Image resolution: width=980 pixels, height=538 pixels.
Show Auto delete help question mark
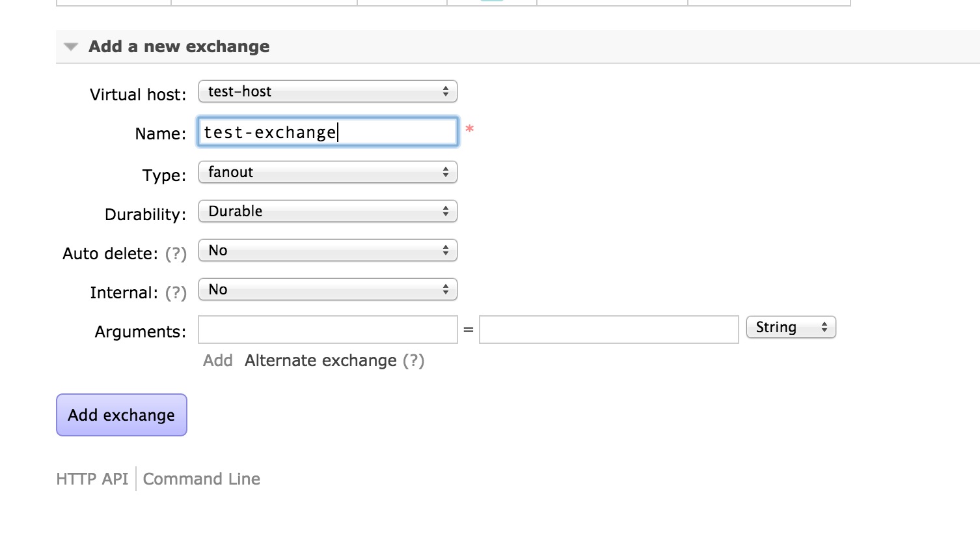[x=176, y=253]
